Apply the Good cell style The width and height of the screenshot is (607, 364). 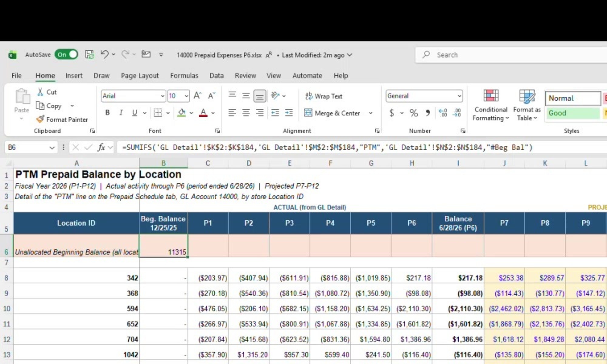click(x=572, y=113)
